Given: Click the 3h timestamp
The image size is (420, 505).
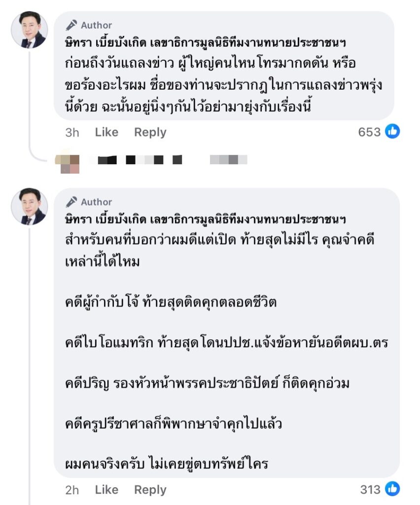Looking at the screenshot, I should click(72, 132).
